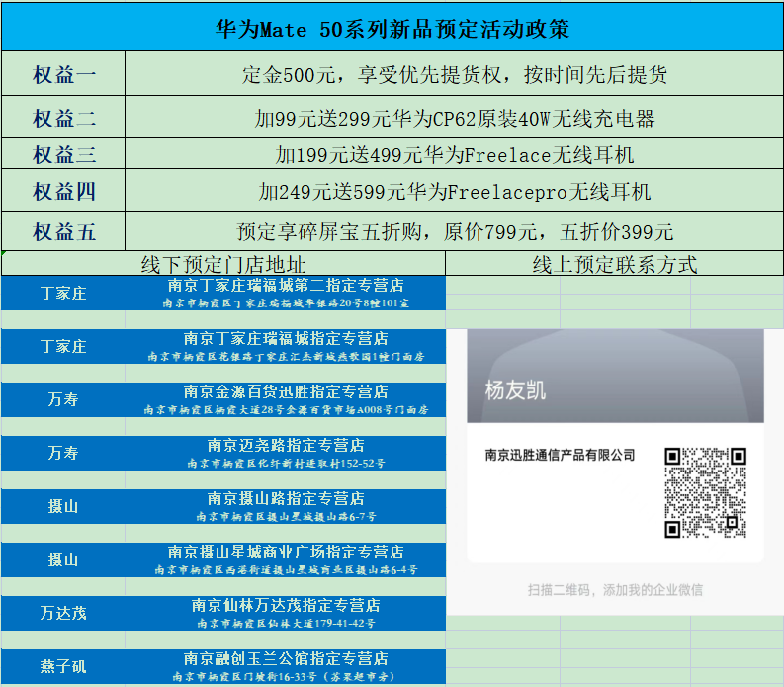Click the 定金500元 priority pickup description cell
The width and height of the screenshot is (784, 687).
[x=454, y=75]
